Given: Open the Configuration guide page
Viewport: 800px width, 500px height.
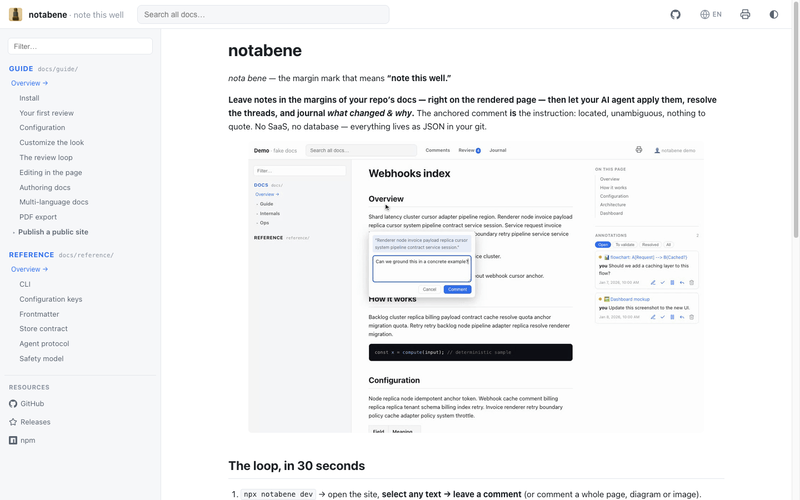Looking at the screenshot, I should 42,128.
